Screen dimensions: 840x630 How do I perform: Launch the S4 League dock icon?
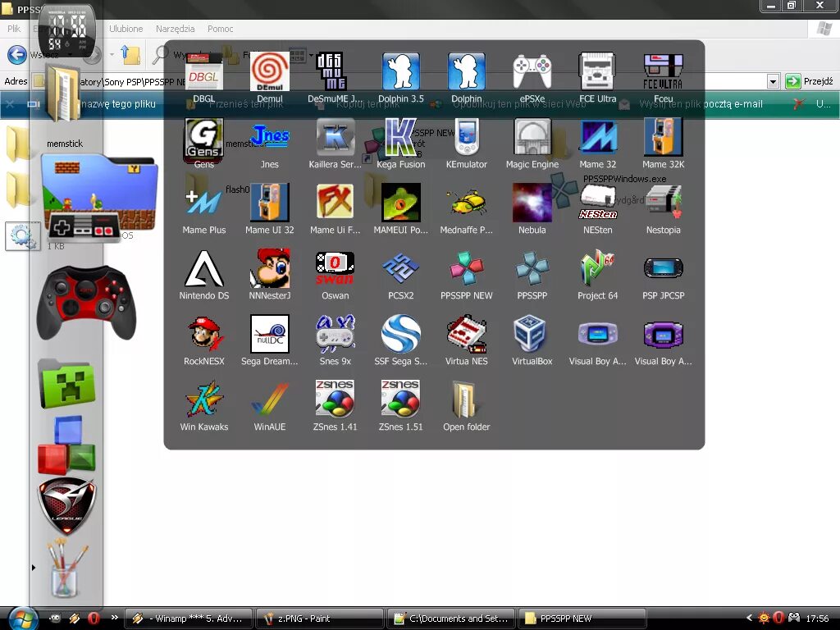point(67,506)
